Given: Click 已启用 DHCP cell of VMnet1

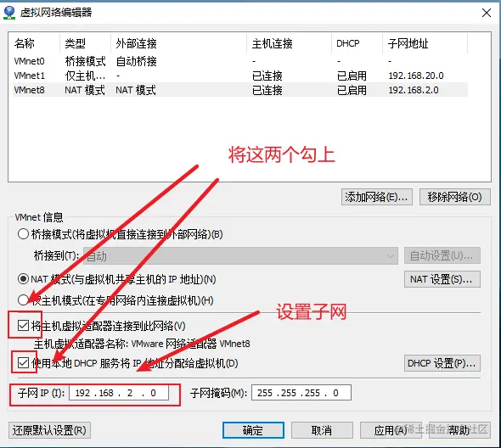Looking at the screenshot, I should [x=352, y=76].
